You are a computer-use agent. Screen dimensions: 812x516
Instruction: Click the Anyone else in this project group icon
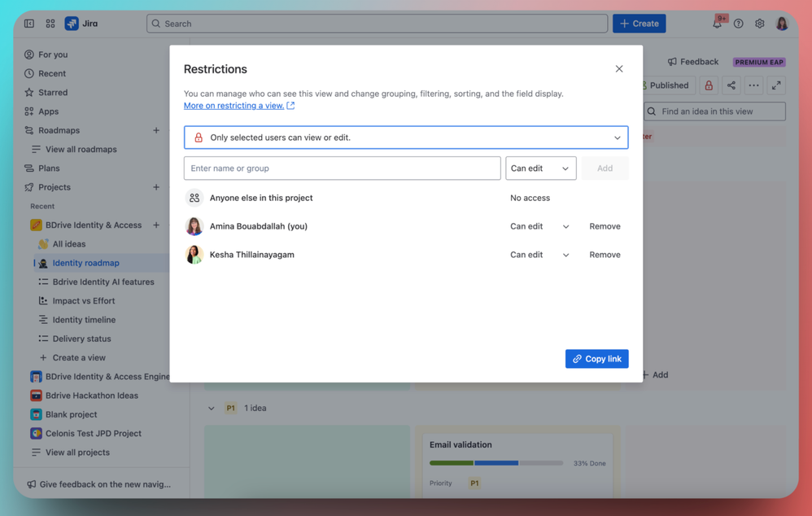pyautogui.click(x=194, y=198)
